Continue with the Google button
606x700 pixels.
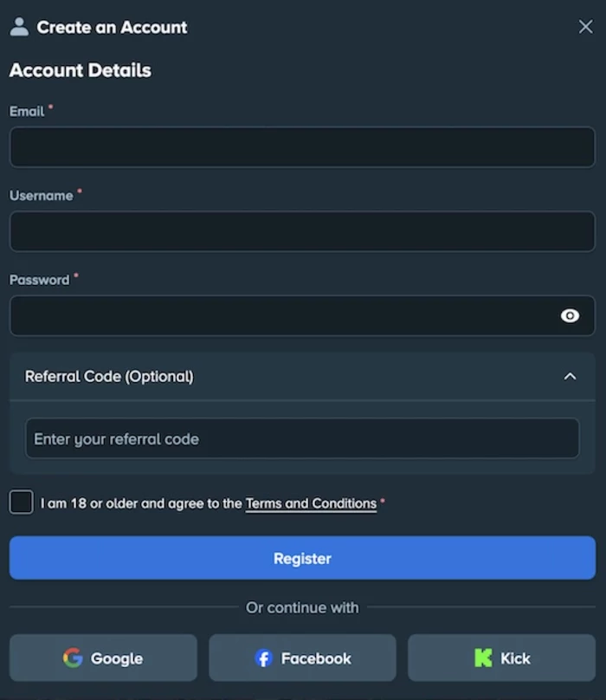coord(103,658)
